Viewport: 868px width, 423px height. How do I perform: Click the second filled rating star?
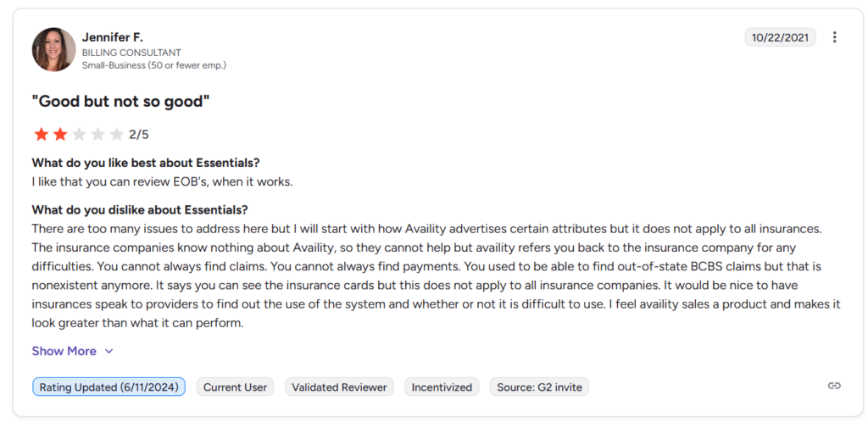60,134
